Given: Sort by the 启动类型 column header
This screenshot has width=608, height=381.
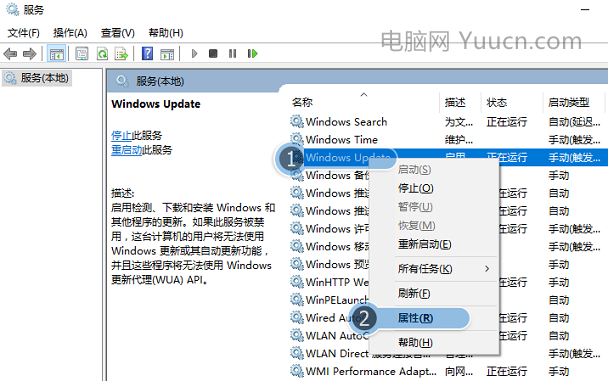Looking at the screenshot, I should coord(568,102).
